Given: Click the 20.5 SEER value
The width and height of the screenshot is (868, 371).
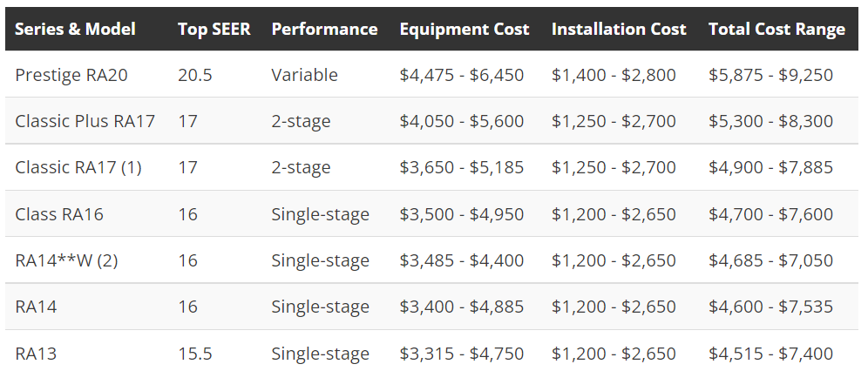Looking at the screenshot, I should pos(194,75).
